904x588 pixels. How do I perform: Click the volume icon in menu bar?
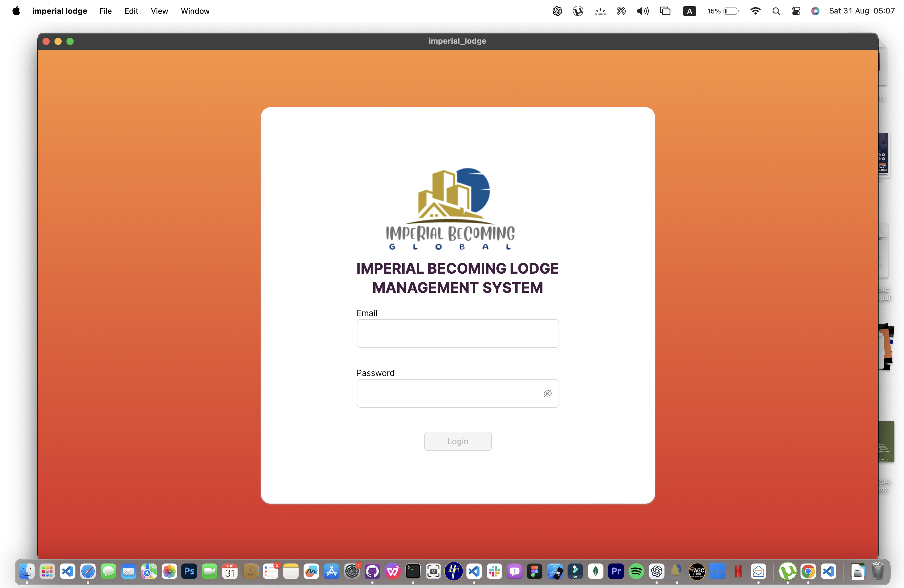(x=643, y=11)
